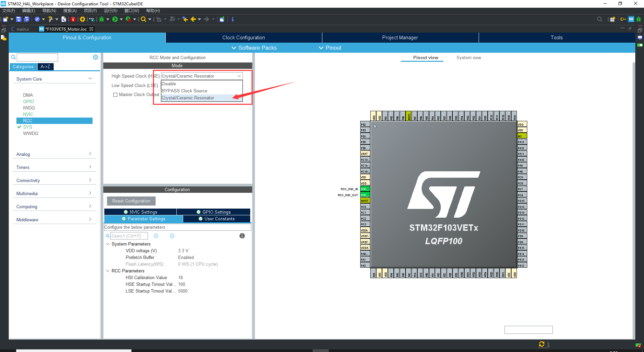The image size is (644, 352).
Task: Open the Software Packs dropdown
Action: 254,48
